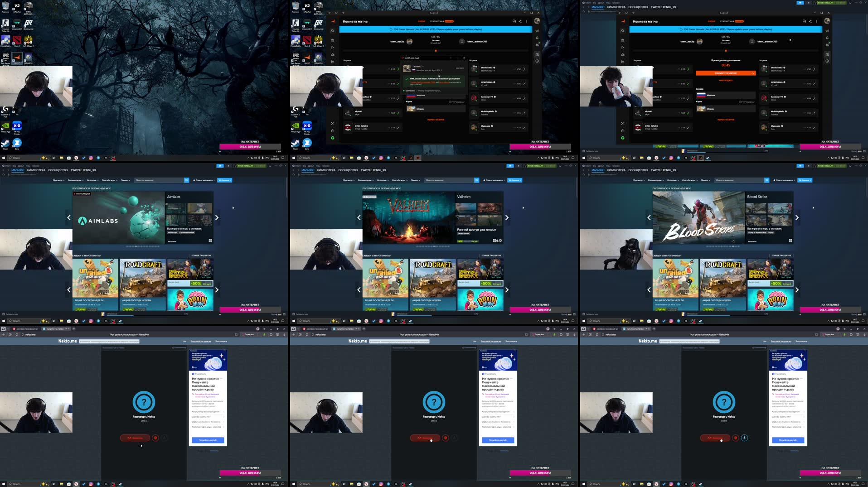Click Перейти на сайт in the ad panel
Screen dimensions: 868x487
coord(788,440)
